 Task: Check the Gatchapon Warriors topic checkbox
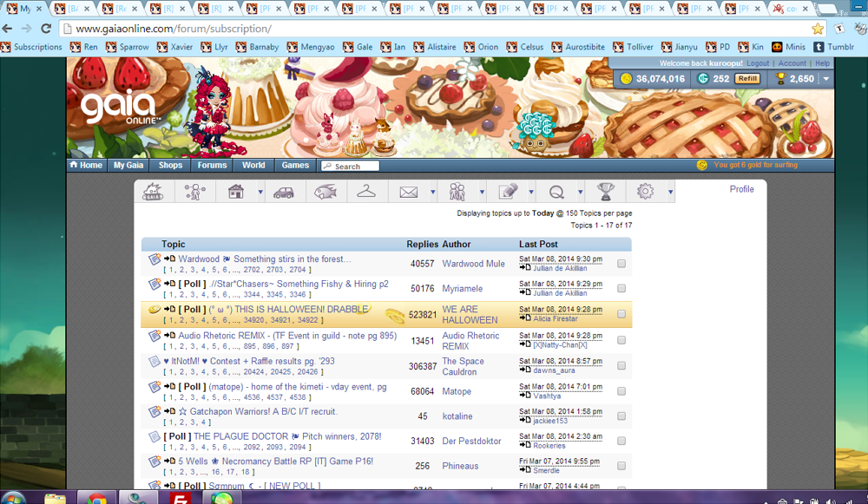pos(621,416)
